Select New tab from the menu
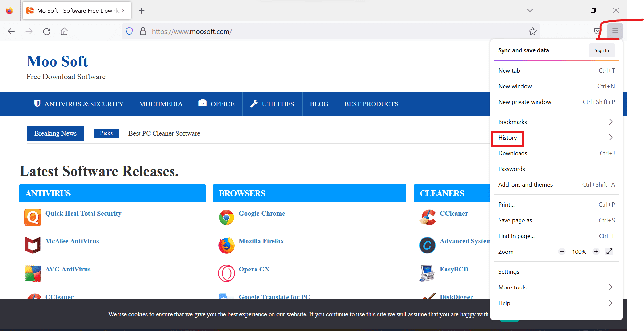This screenshot has width=644, height=331. click(x=556, y=71)
